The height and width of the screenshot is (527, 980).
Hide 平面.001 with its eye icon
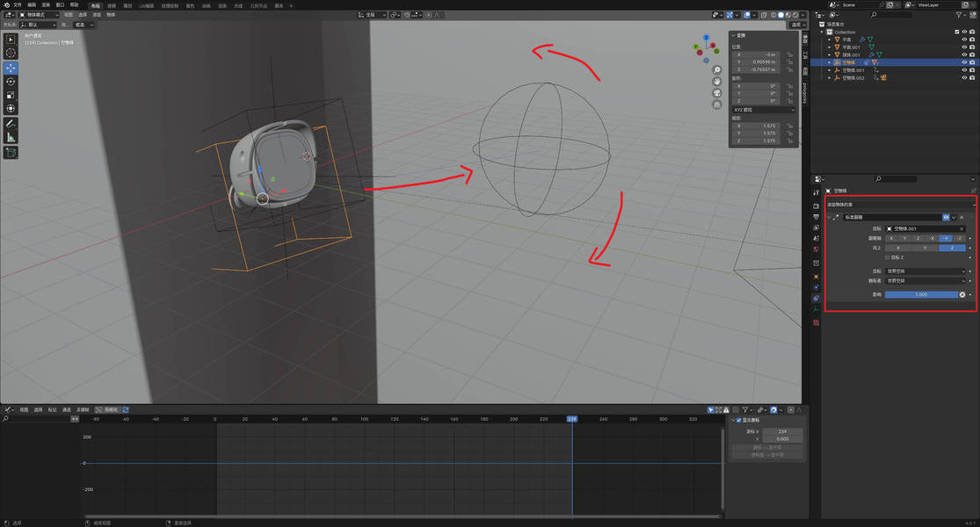point(964,47)
